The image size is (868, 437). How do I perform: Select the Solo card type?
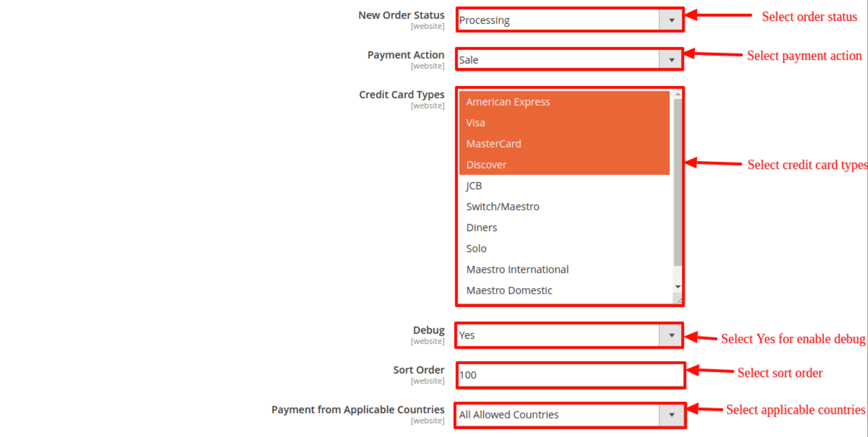pos(476,249)
